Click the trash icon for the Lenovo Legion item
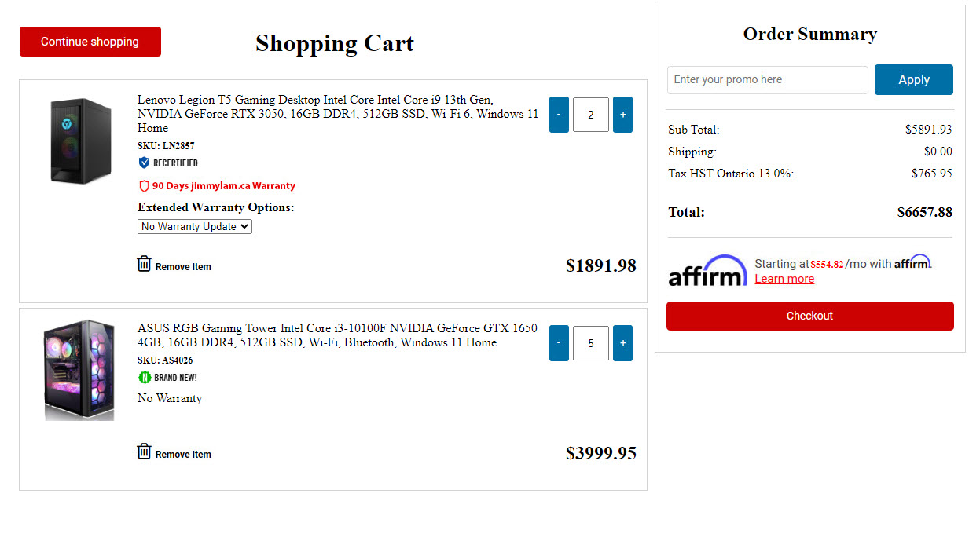This screenshot has height=545, width=980. point(144,264)
